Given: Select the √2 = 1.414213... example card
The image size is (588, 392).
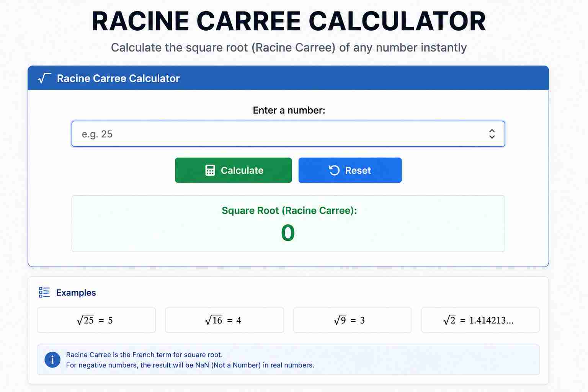Looking at the screenshot, I should pos(480,320).
